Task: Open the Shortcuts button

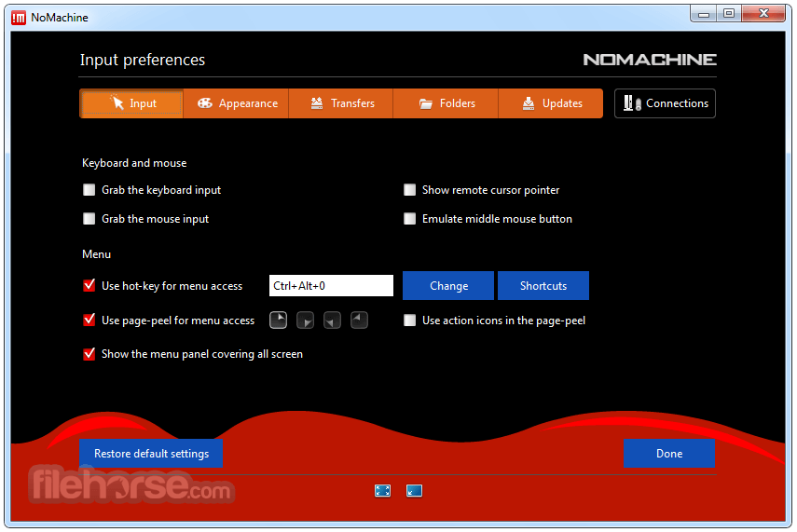Action: tap(543, 285)
